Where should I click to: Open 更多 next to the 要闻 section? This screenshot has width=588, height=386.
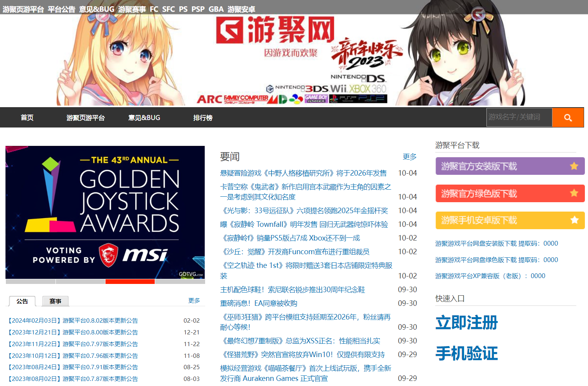pos(409,157)
